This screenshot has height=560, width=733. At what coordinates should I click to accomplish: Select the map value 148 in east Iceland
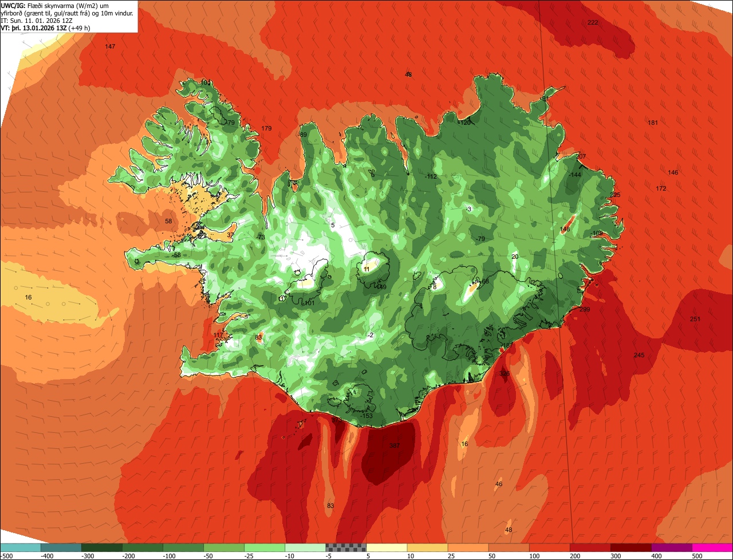(x=565, y=229)
